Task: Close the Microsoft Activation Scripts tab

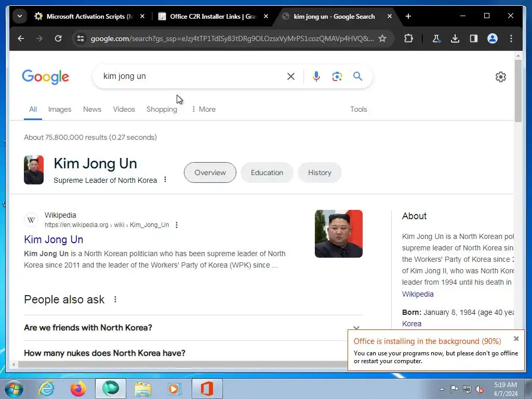Action: tap(142, 16)
